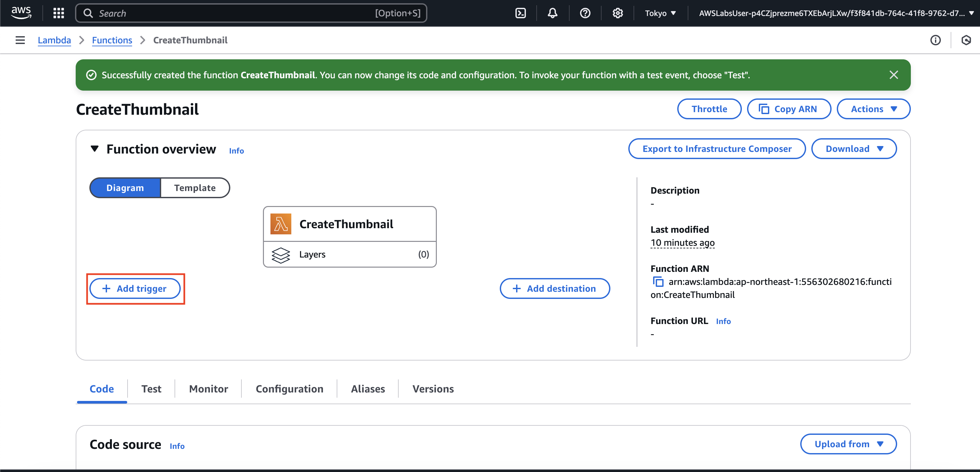Open AWS CloudShell terminal icon

pos(520,13)
